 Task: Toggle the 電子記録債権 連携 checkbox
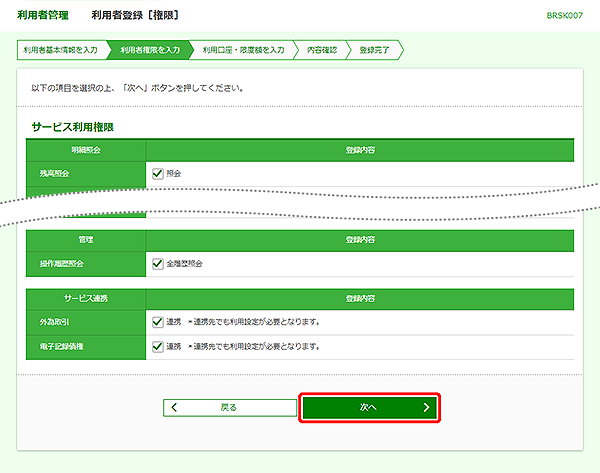click(x=158, y=347)
